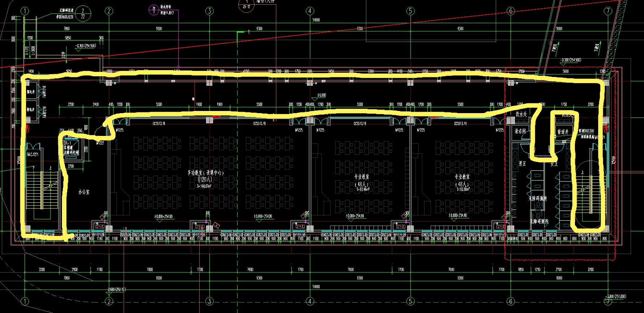Image resolution: width=644 pixels, height=313 pixels.
Task: Select the 无障碍坡道 ramp callout text
Action: click(67, 10)
